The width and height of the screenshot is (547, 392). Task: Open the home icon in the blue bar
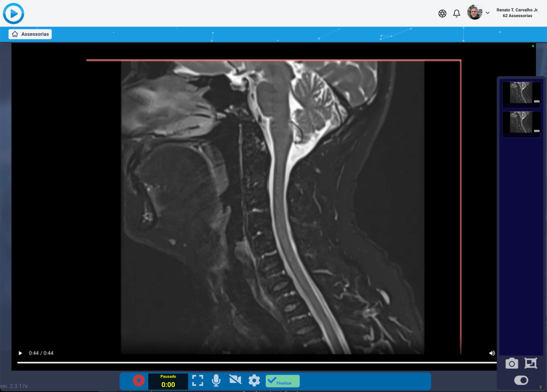pos(15,34)
